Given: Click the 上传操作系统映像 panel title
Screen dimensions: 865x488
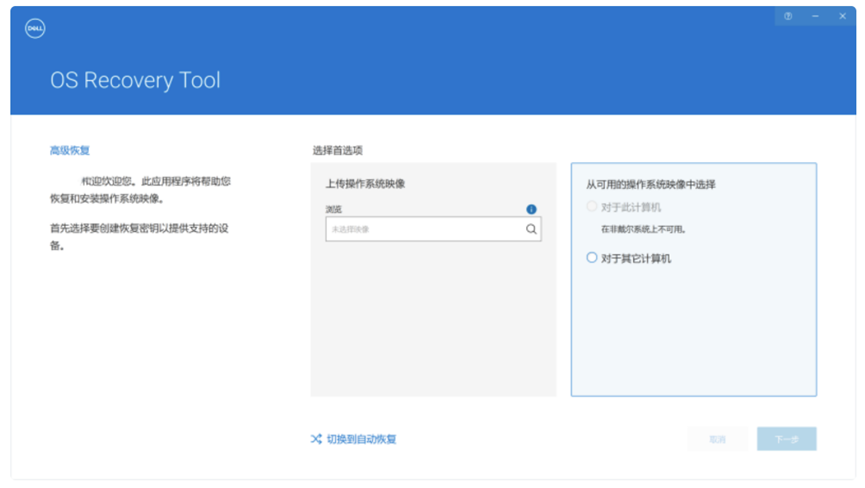Looking at the screenshot, I should tap(365, 184).
